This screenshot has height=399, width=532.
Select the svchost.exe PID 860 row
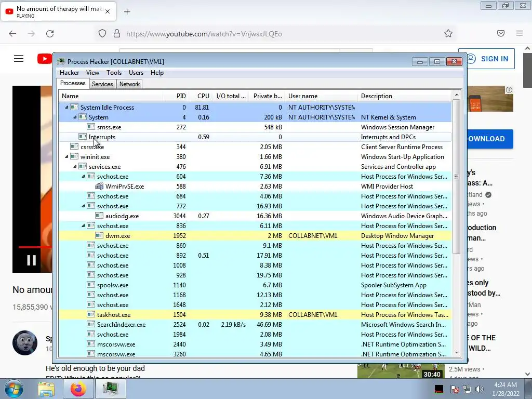tap(255, 246)
